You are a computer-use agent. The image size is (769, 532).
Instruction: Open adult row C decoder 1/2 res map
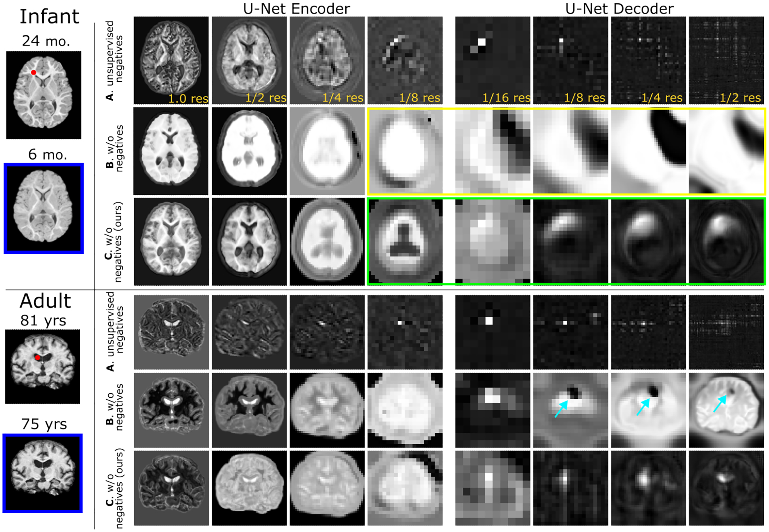[x=726, y=488]
